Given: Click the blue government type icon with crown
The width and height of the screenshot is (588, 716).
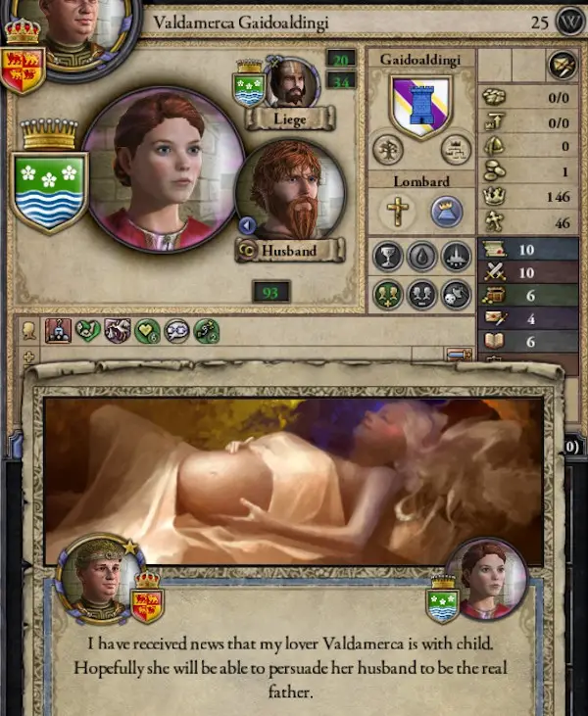Looking at the screenshot, I should [x=446, y=212].
